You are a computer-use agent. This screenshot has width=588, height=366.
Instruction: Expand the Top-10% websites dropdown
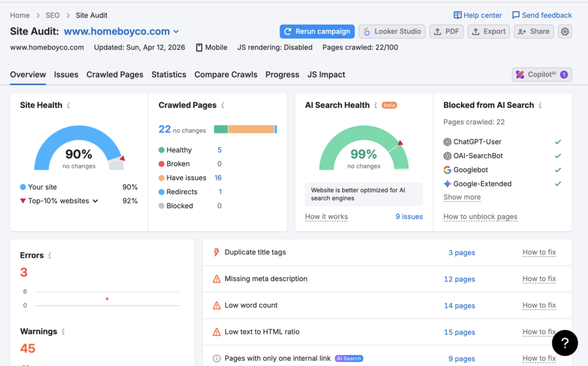(x=95, y=201)
